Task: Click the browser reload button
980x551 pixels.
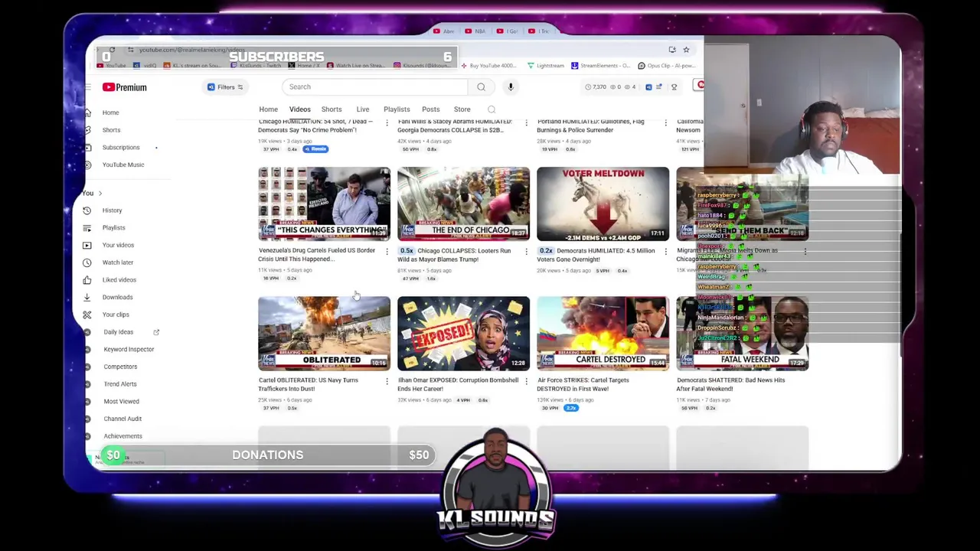Action: (112, 50)
